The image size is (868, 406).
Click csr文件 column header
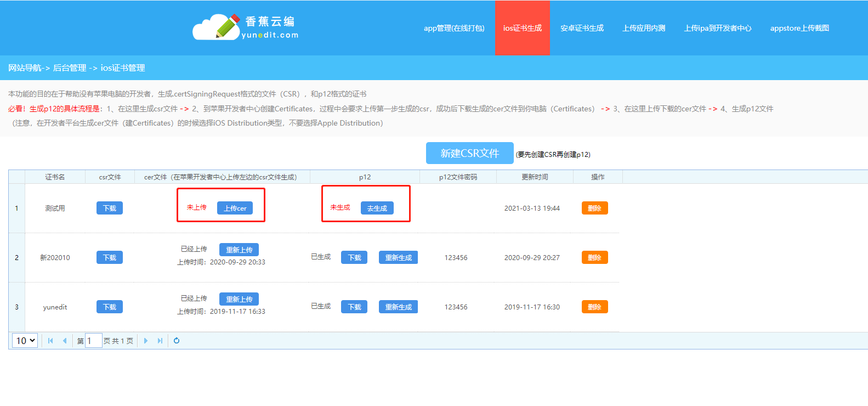point(110,177)
